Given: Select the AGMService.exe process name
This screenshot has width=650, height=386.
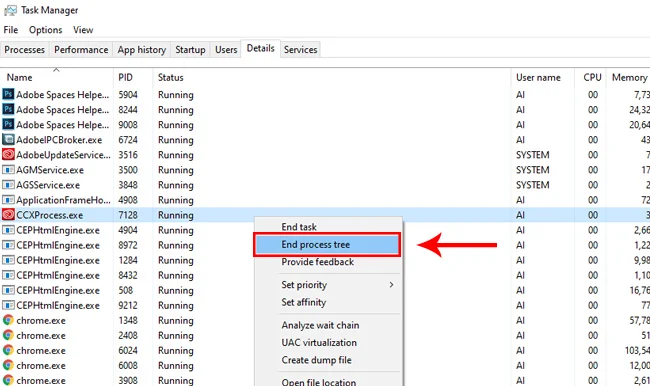Looking at the screenshot, I should tap(50, 170).
